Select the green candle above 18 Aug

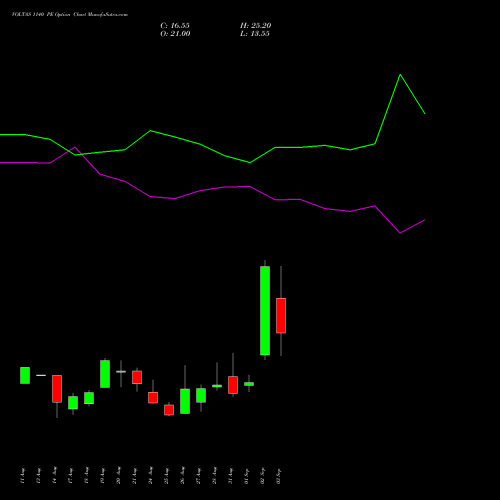[89, 398]
